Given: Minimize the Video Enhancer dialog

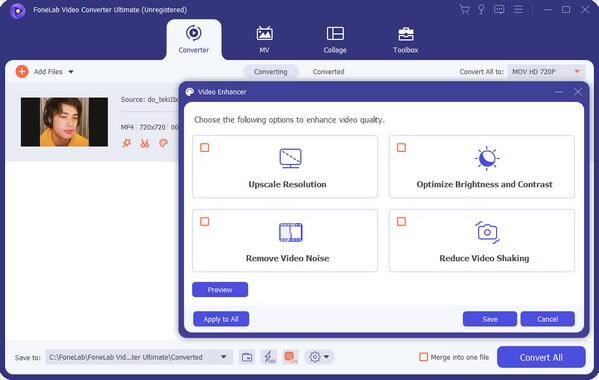Looking at the screenshot, I should point(559,92).
